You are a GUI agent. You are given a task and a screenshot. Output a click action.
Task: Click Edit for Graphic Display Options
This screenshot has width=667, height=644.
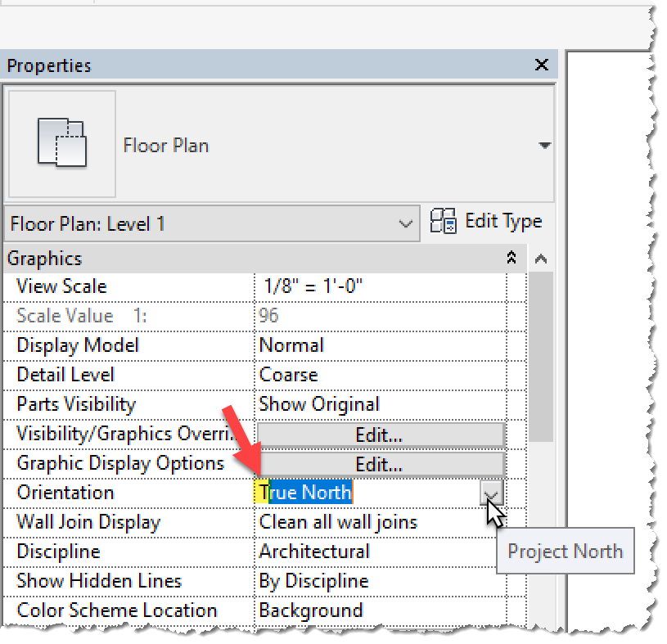[x=380, y=463]
